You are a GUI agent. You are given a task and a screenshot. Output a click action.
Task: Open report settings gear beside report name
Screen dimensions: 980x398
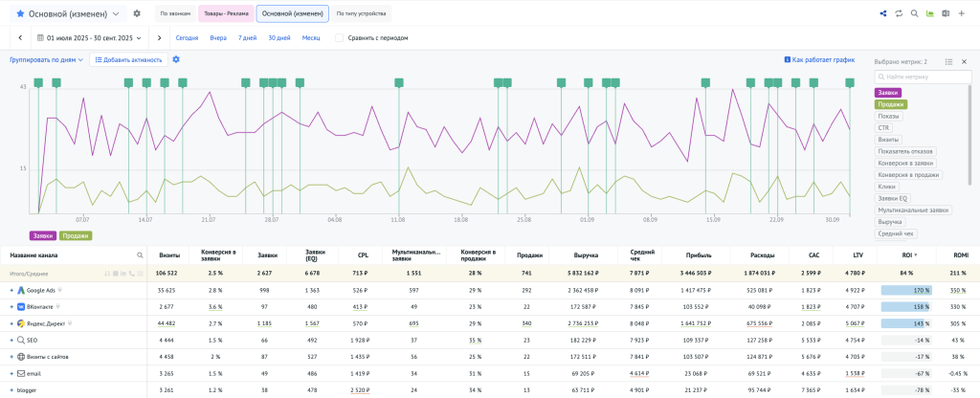(137, 13)
